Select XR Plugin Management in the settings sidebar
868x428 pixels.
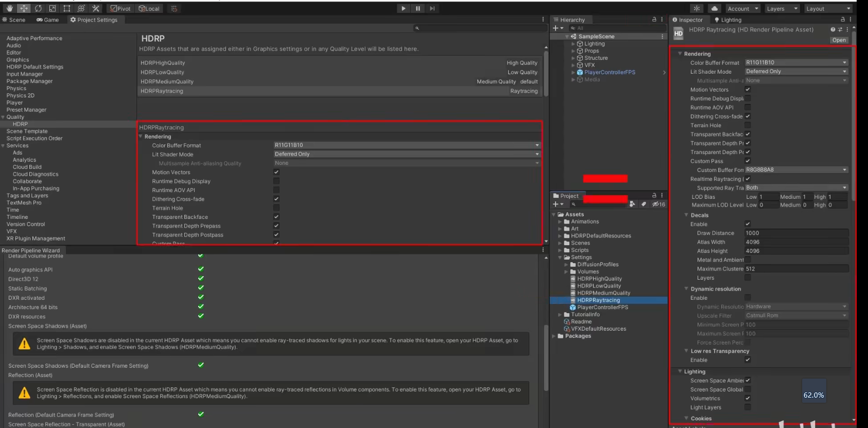[36, 238]
